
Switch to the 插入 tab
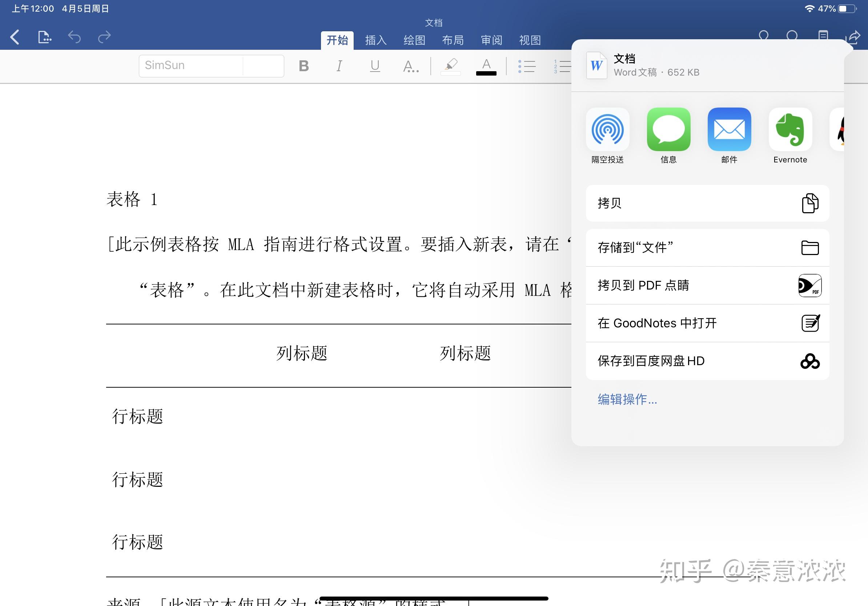point(376,40)
